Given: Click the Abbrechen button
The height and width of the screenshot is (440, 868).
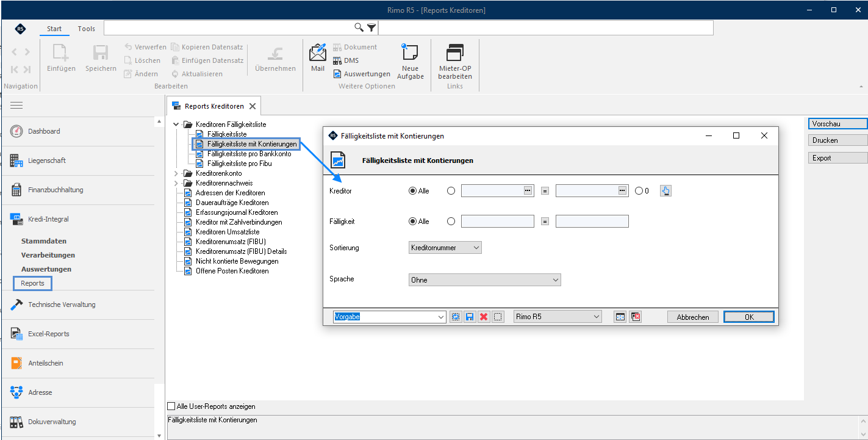Looking at the screenshot, I should tap(693, 317).
